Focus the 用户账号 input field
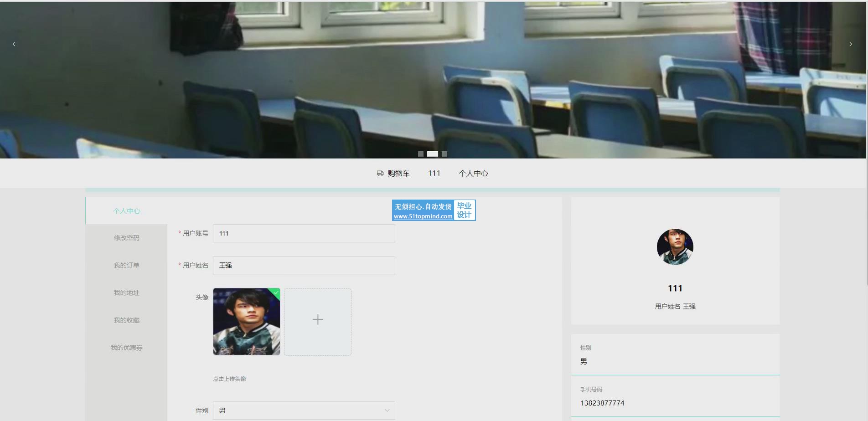Screen dimensions: 868x421 coord(304,233)
